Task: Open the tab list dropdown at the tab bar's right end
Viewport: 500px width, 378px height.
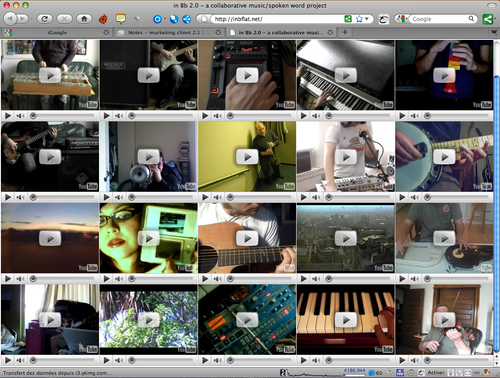Action: pyautogui.click(x=494, y=32)
